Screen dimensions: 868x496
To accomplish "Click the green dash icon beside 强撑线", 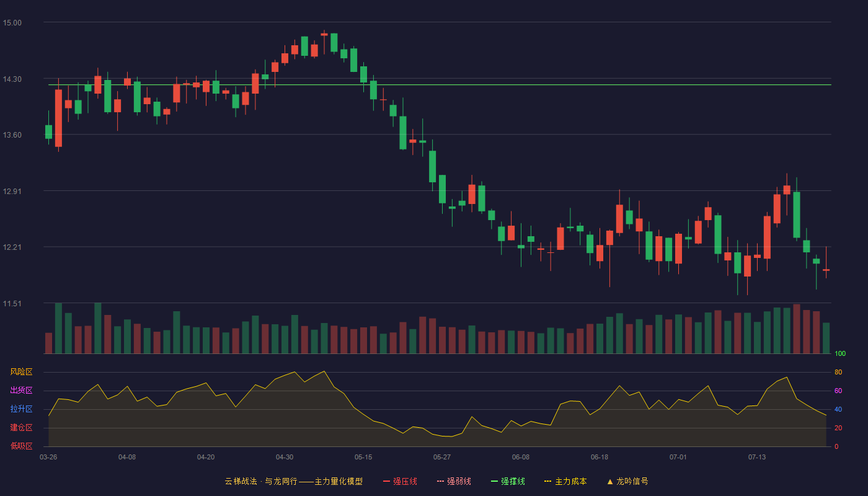I will [494, 481].
